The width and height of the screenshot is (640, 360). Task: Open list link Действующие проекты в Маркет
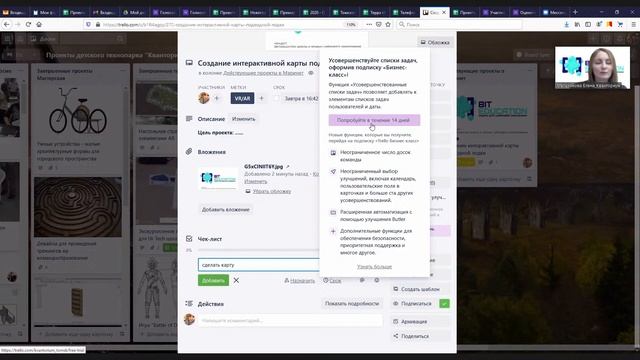(263, 73)
